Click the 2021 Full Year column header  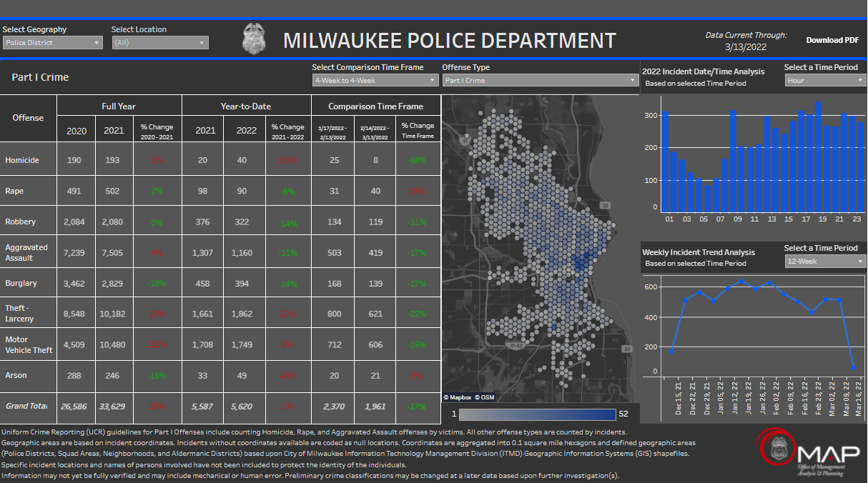[x=113, y=129]
